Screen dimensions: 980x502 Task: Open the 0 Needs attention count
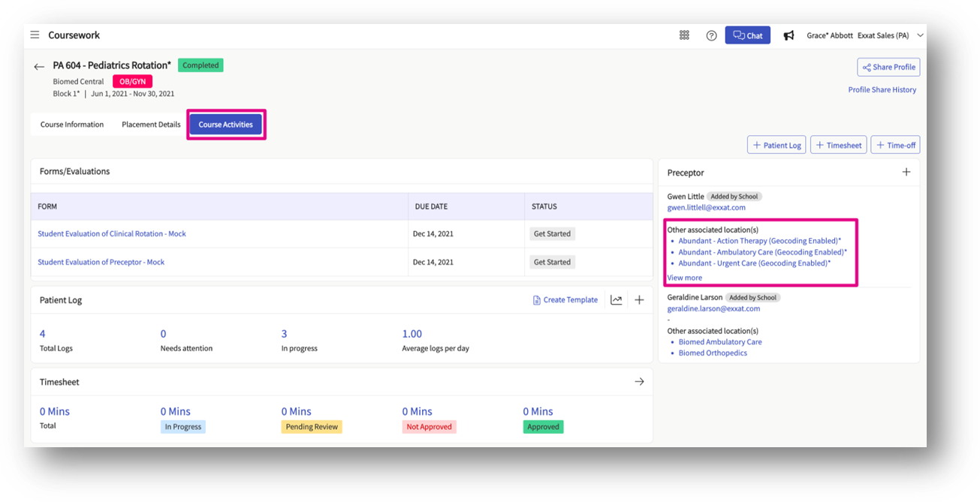click(163, 333)
